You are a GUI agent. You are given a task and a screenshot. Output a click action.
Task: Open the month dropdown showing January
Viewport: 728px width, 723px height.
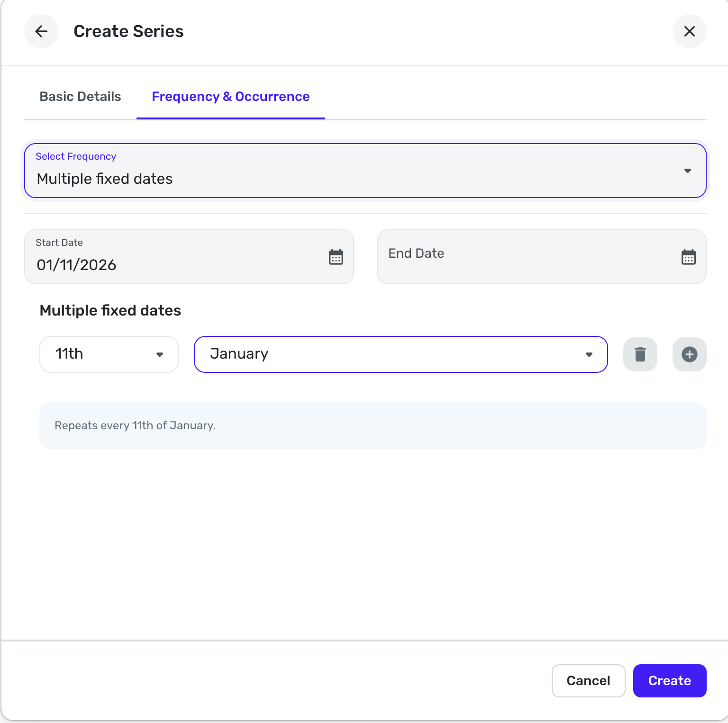(x=400, y=354)
